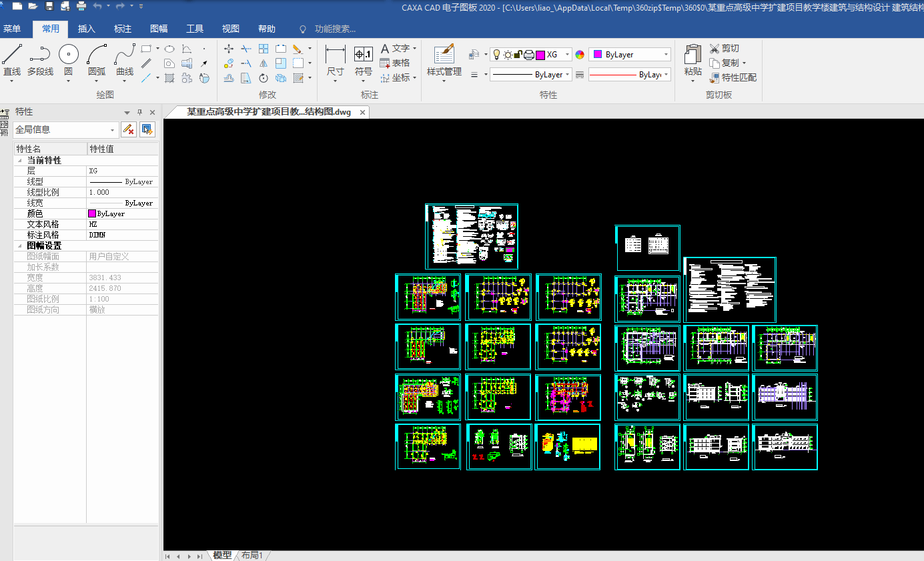Toggle the layer lock padlock icon
Viewport: 924px width, 561px height.
pos(518,55)
